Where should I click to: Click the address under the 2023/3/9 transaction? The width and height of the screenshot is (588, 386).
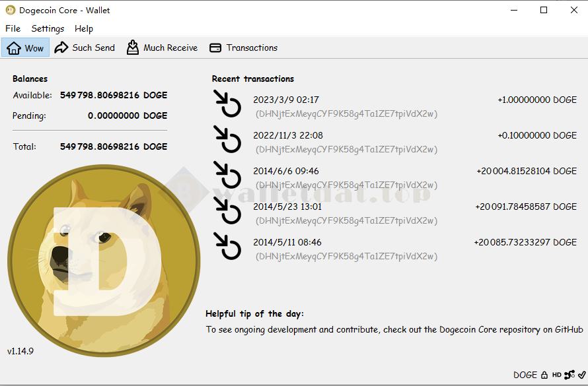pos(346,114)
